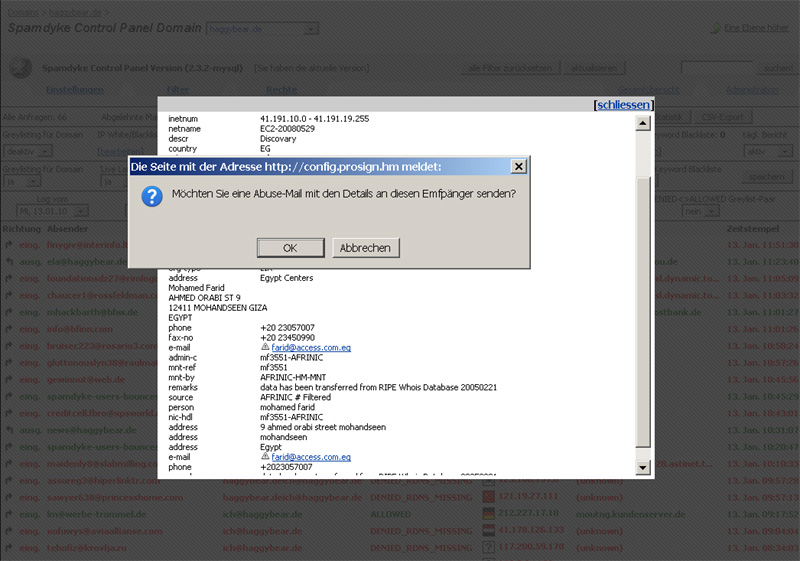Click the flag icon next to 41.178.126.133

[489, 530]
